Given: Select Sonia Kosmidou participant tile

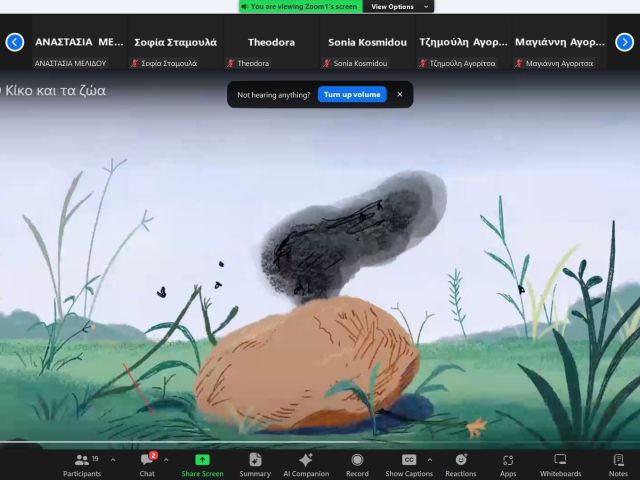Looking at the screenshot, I should tap(367, 42).
